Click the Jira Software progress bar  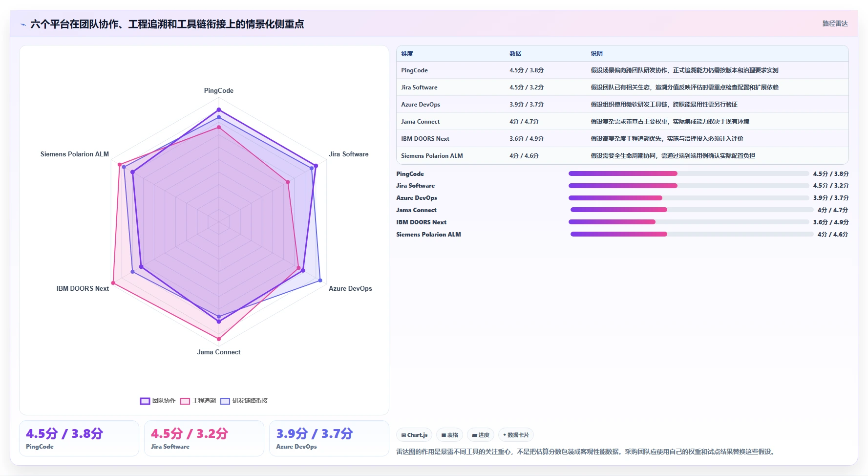click(689, 186)
